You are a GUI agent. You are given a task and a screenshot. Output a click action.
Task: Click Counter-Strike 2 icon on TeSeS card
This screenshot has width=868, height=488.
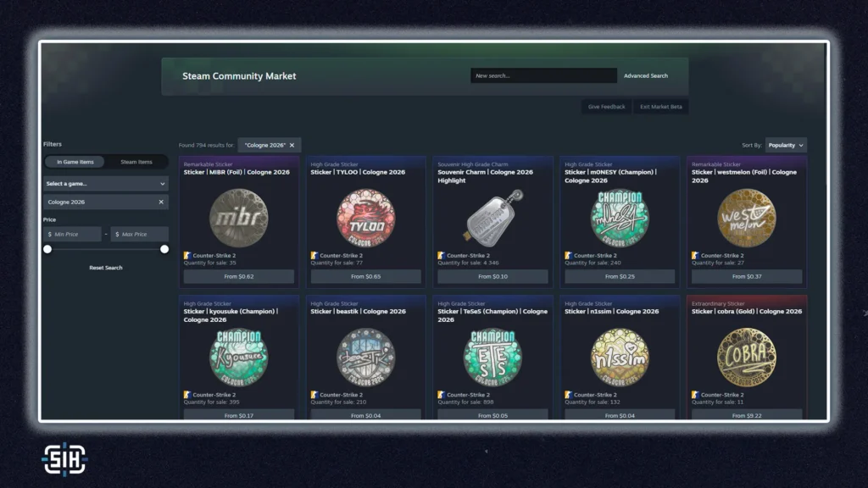[441, 395]
